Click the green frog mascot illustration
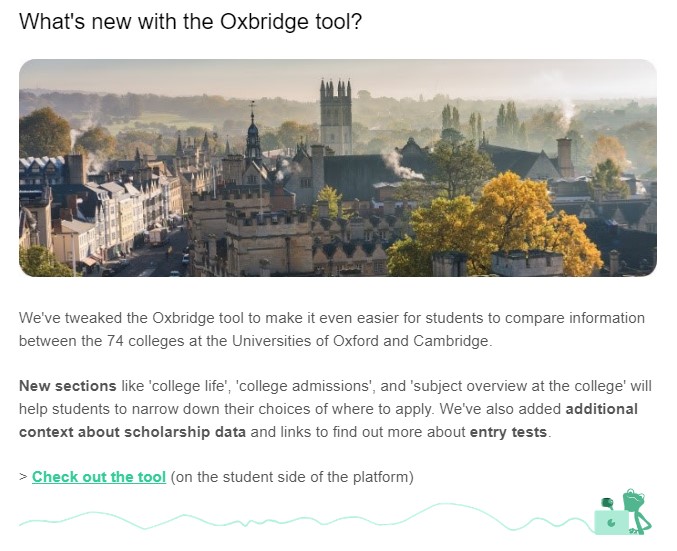Image resolution: width=677 pixels, height=551 pixels. point(636,511)
